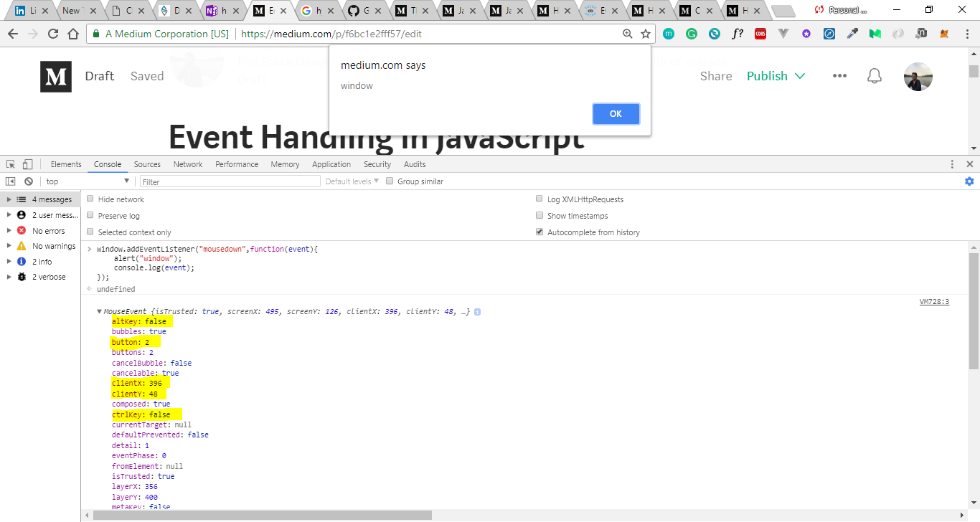Click the CORS extension icon
The height and width of the screenshot is (522, 980).
(x=760, y=34)
